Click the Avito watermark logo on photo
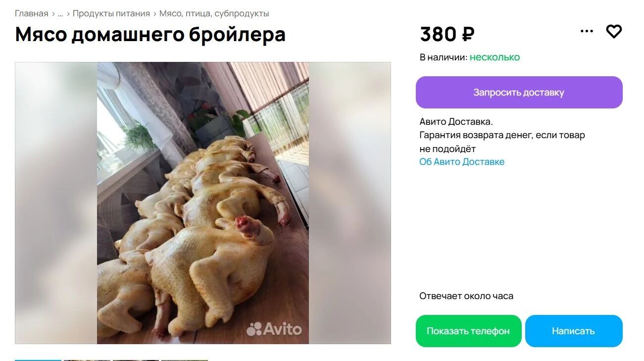This screenshot has height=361, width=644. pos(274,329)
